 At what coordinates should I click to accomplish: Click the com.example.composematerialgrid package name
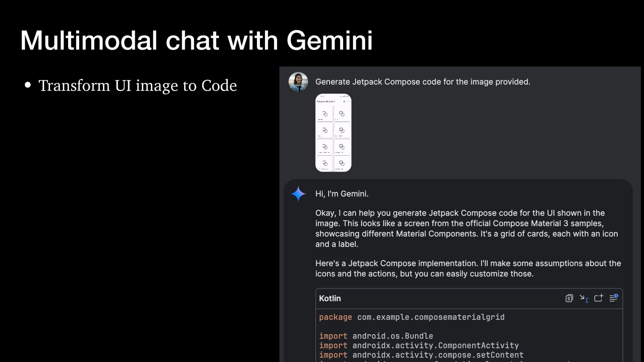click(431, 317)
